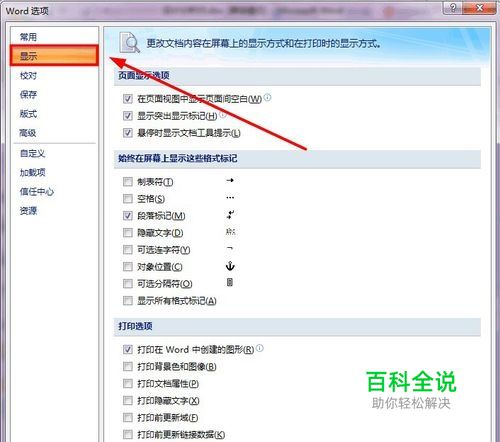Viewport: 500px width, 442px height.
Task: Switch to the 保存 category
Action: pos(28,95)
